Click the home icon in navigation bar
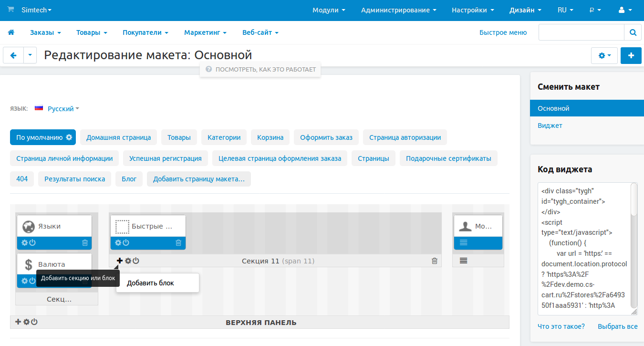This screenshot has height=346, width=644. [11, 32]
